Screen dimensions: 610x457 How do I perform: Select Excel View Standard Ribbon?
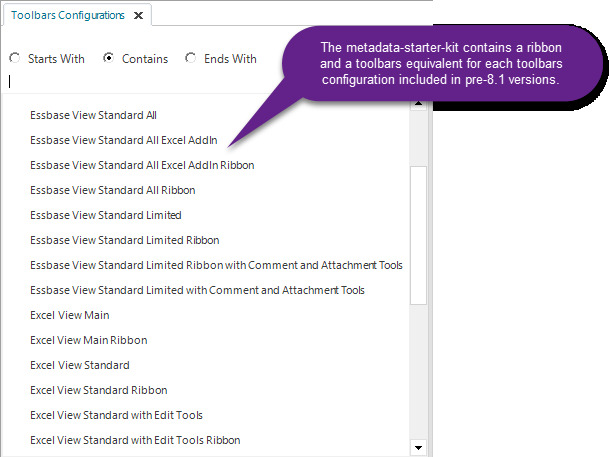tap(99, 390)
